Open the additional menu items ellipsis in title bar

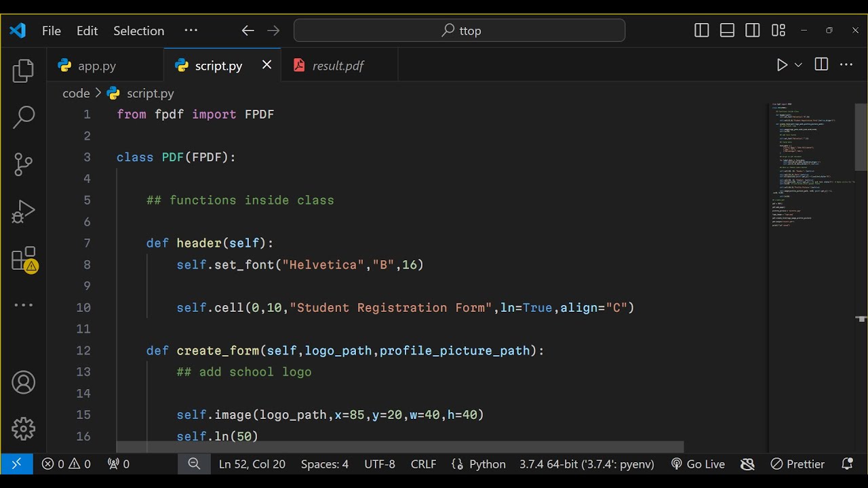[x=191, y=30]
